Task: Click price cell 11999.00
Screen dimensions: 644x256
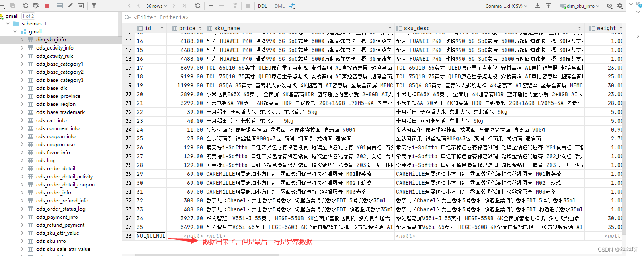Action: point(186,85)
